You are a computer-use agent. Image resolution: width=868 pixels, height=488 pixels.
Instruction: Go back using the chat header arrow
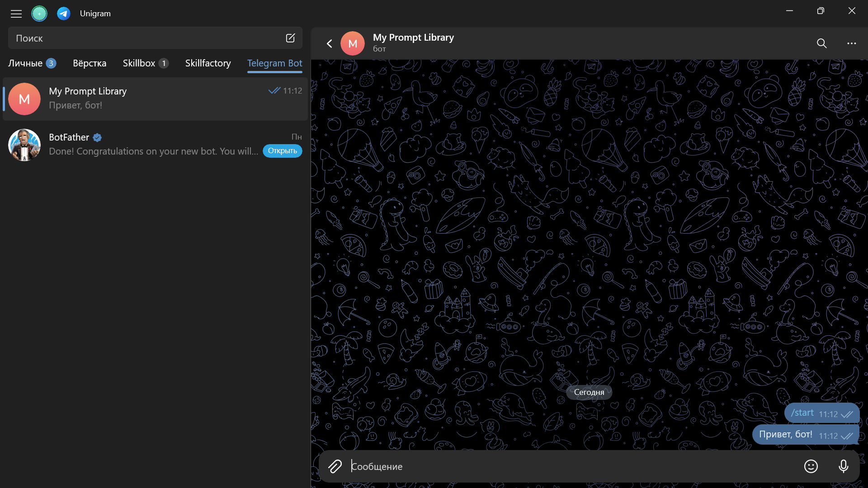(330, 43)
